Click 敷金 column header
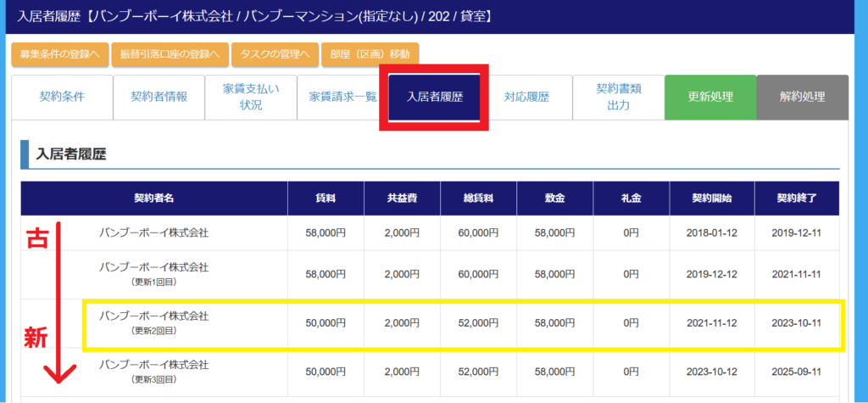The height and width of the screenshot is (403, 868). [554, 199]
